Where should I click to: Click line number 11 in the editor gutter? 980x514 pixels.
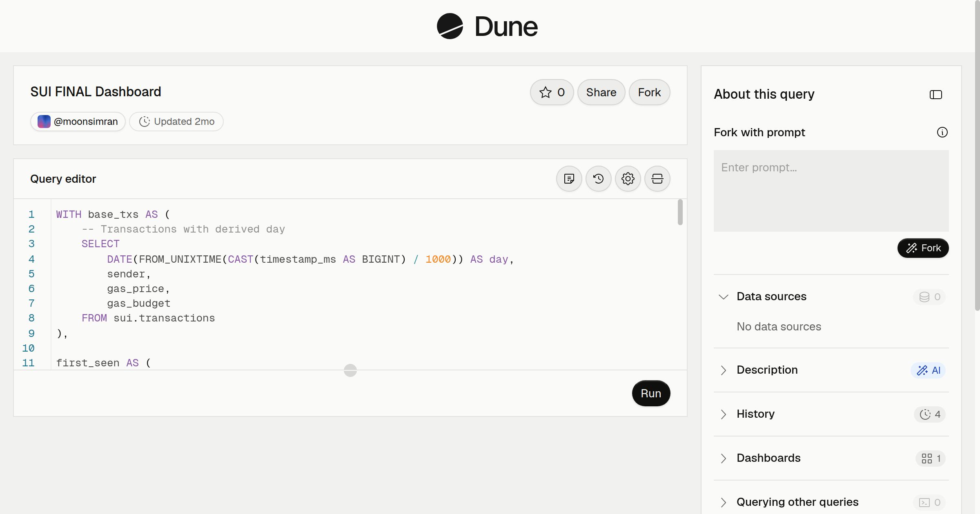(28, 363)
